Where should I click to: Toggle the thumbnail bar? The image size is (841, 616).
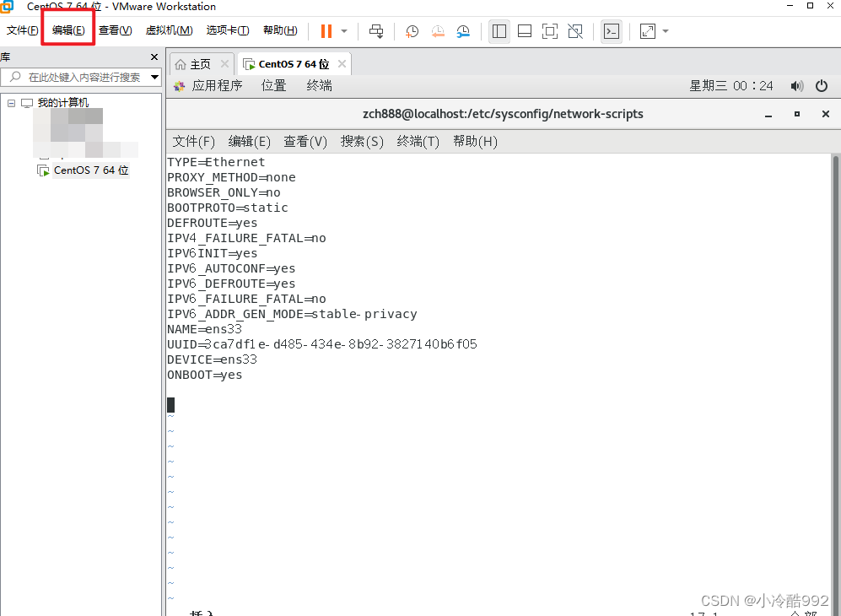pyautogui.click(x=524, y=30)
